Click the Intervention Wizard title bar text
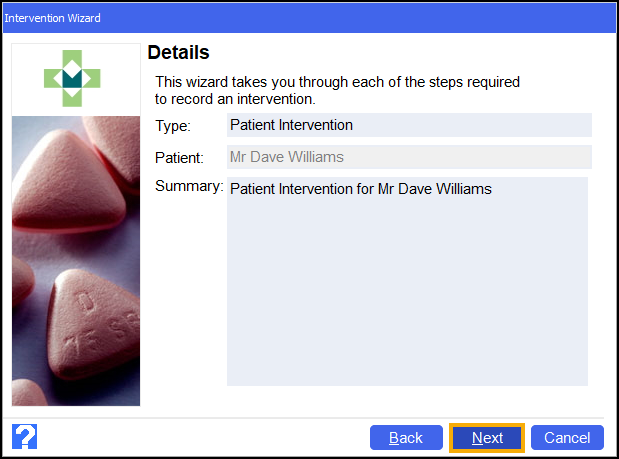Viewport: 619px width, 459px height. tap(53, 18)
